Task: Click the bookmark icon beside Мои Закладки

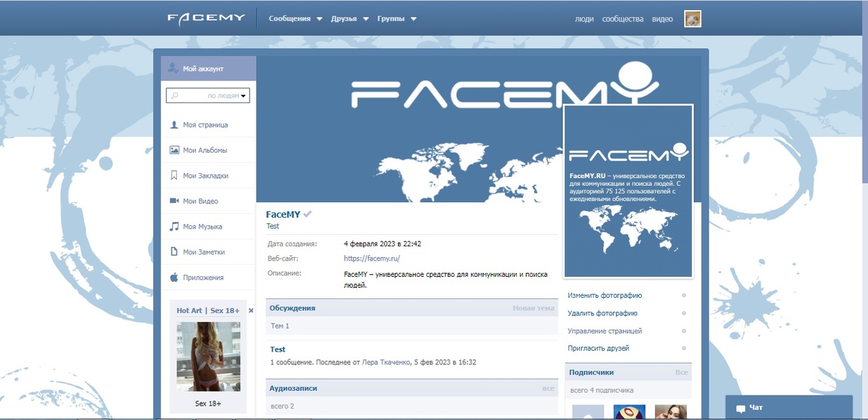Action: point(174,176)
